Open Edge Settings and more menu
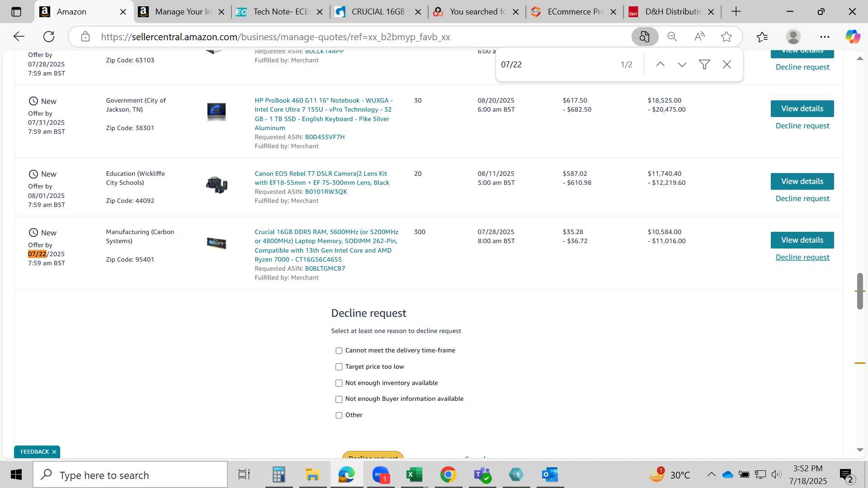Screen dimensions: 868x488 pos(825,37)
